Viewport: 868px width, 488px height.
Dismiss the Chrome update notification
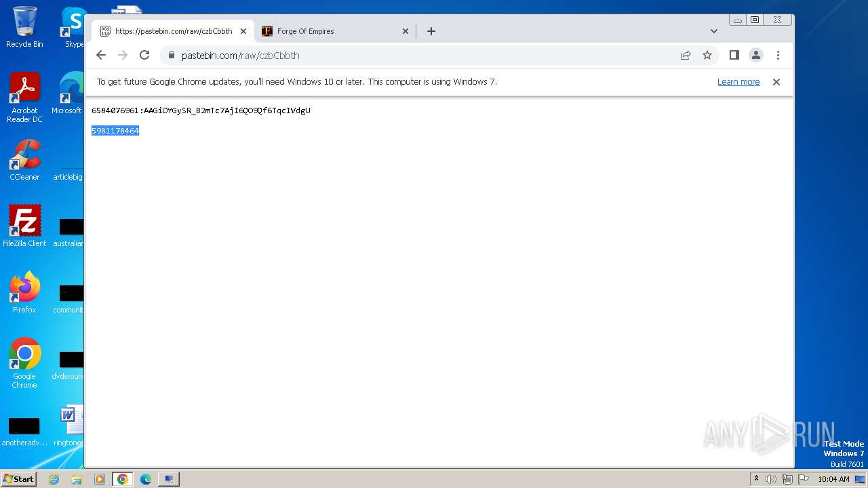click(776, 82)
